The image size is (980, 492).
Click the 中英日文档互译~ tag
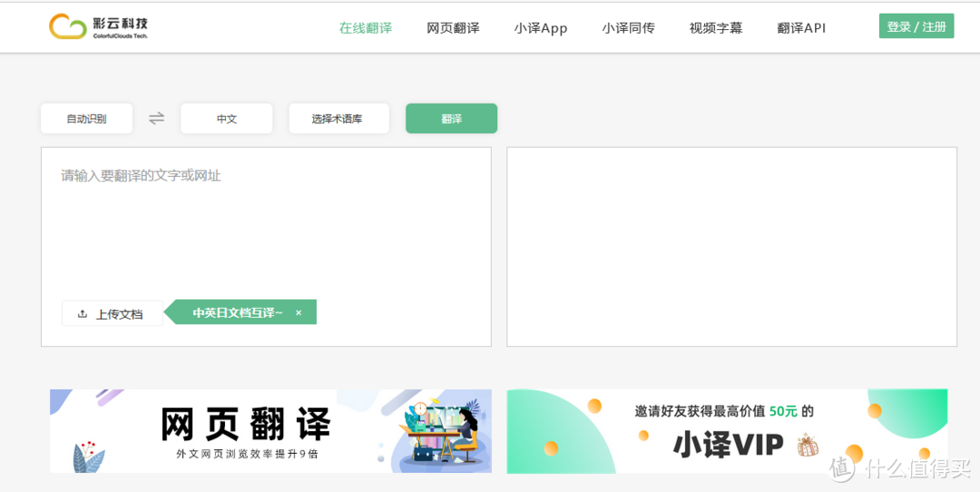238,312
